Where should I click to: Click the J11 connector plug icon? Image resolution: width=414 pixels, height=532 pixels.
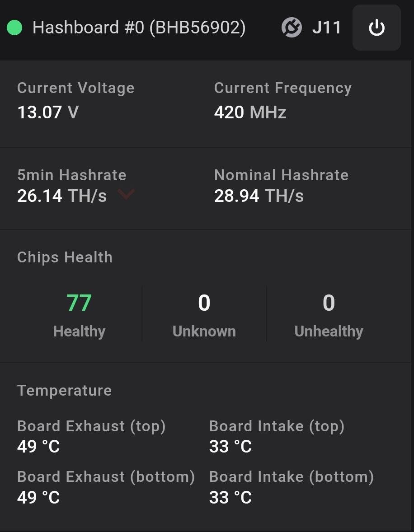[292, 28]
